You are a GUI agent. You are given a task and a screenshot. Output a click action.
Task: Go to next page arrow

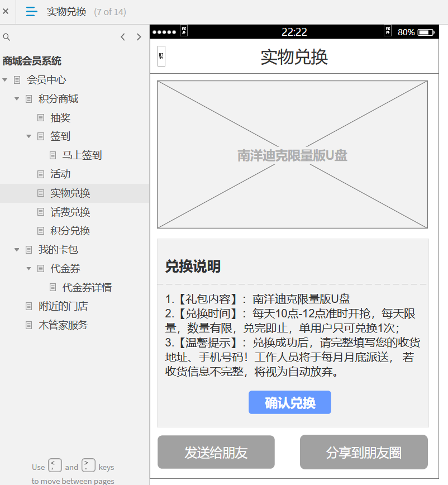coord(139,37)
